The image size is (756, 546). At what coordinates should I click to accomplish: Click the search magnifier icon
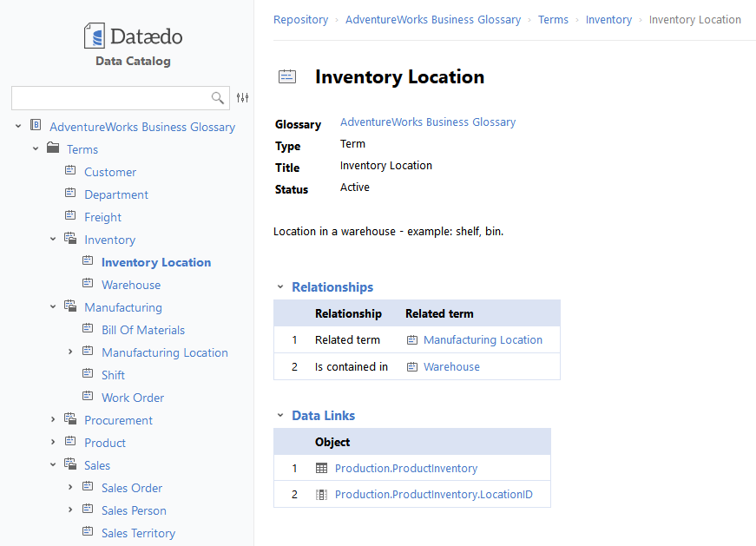coord(218,98)
